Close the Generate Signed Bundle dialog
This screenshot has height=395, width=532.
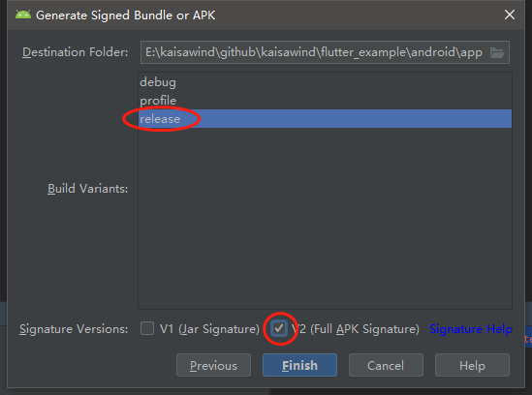tap(510, 15)
